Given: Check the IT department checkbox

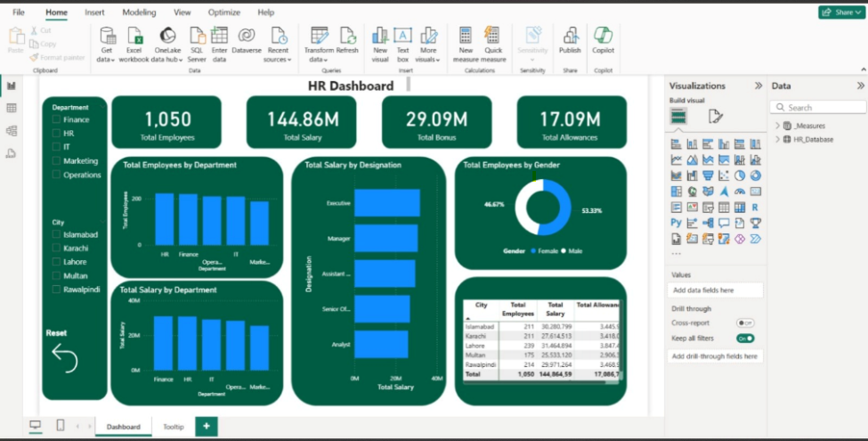Looking at the screenshot, I should click(x=56, y=147).
